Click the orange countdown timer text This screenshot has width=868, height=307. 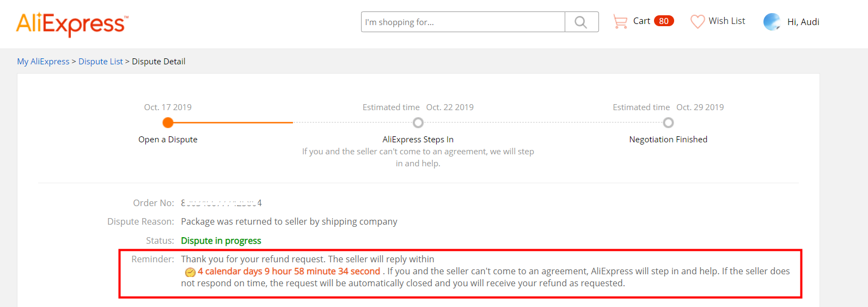pyautogui.click(x=289, y=272)
